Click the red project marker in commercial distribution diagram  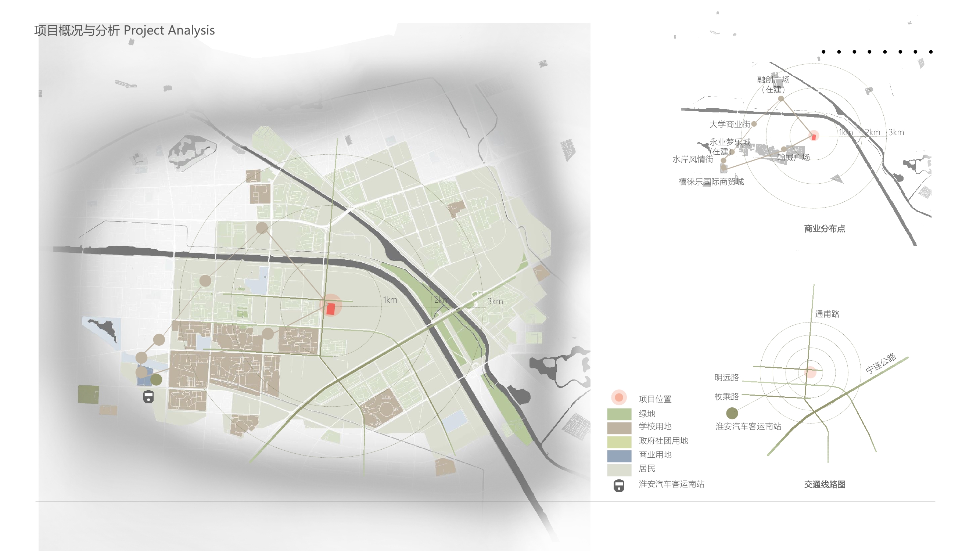pos(814,137)
